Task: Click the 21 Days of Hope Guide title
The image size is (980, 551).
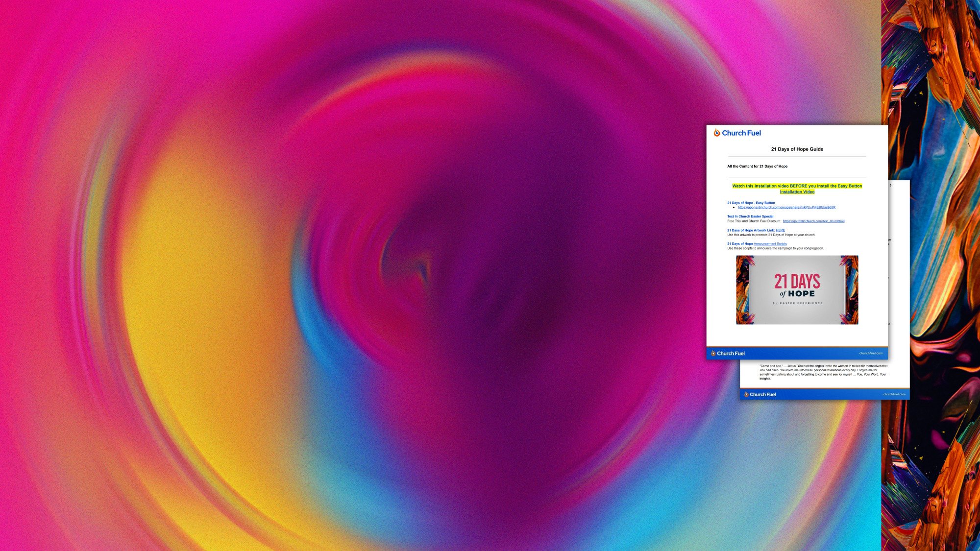Action: click(797, 149)
